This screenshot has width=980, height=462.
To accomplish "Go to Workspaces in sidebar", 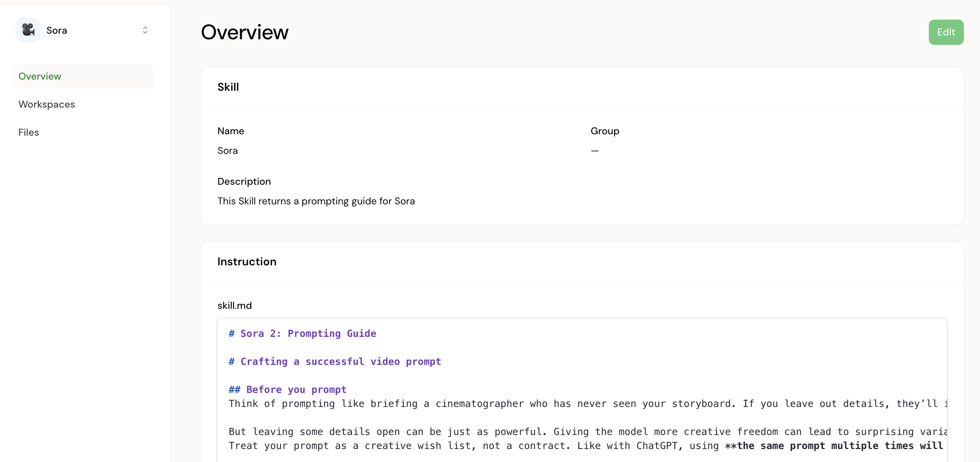I will click(x=46, y=104).
